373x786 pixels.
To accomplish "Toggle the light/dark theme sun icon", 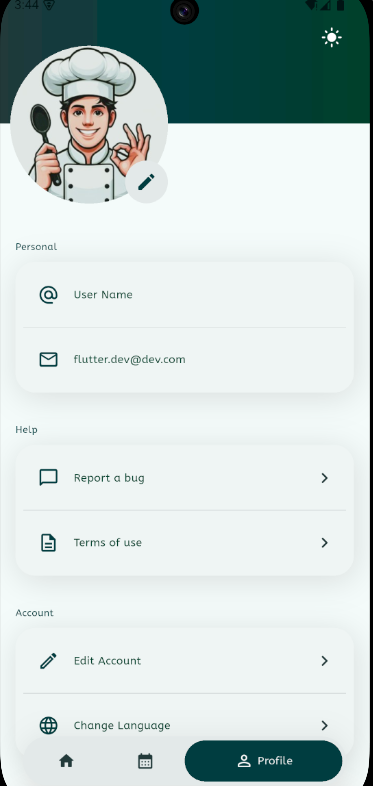I will [332, 38].
